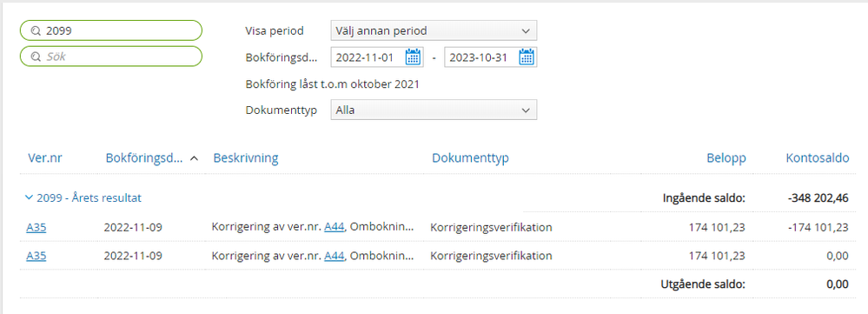Select the date 2022-11-09 in the second row

click(x=133, y=256)
